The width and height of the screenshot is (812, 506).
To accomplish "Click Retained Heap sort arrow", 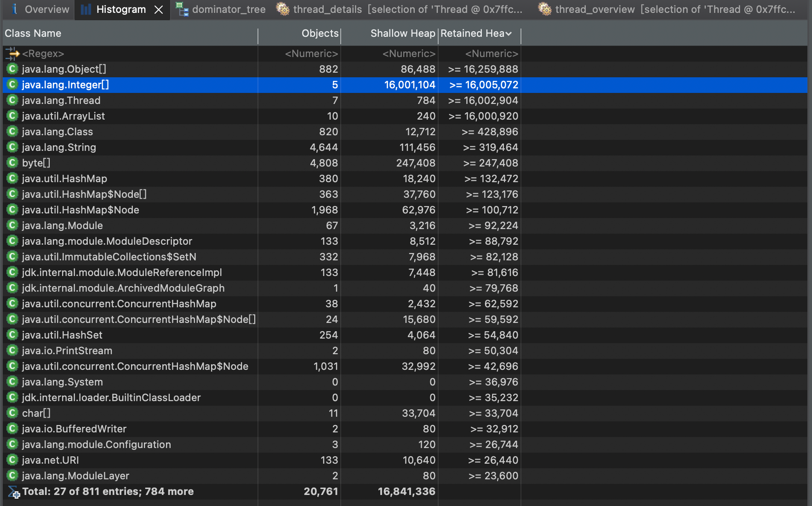I will point(509,34).
